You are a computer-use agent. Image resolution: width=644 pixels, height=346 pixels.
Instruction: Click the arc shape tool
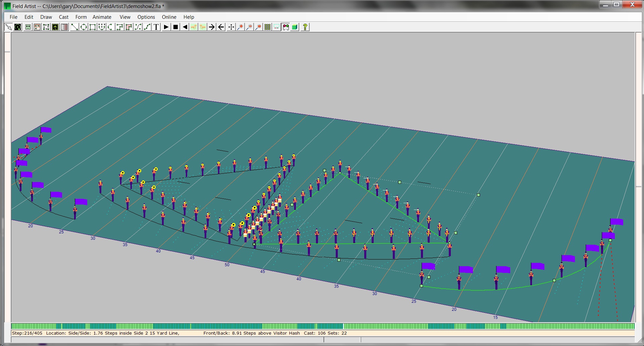110,27
